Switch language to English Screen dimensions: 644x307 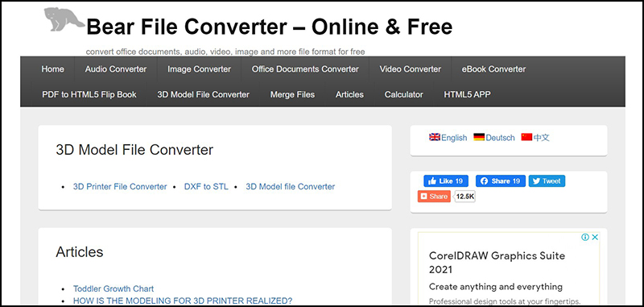(454, 138)
